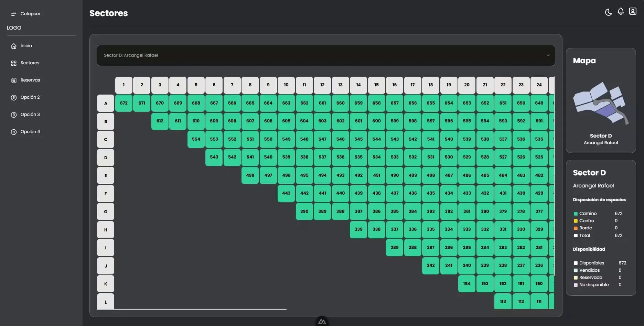Open the Sector D selection dropdown
This screenshot has width=644, height=326.
[x=325, y=55]
